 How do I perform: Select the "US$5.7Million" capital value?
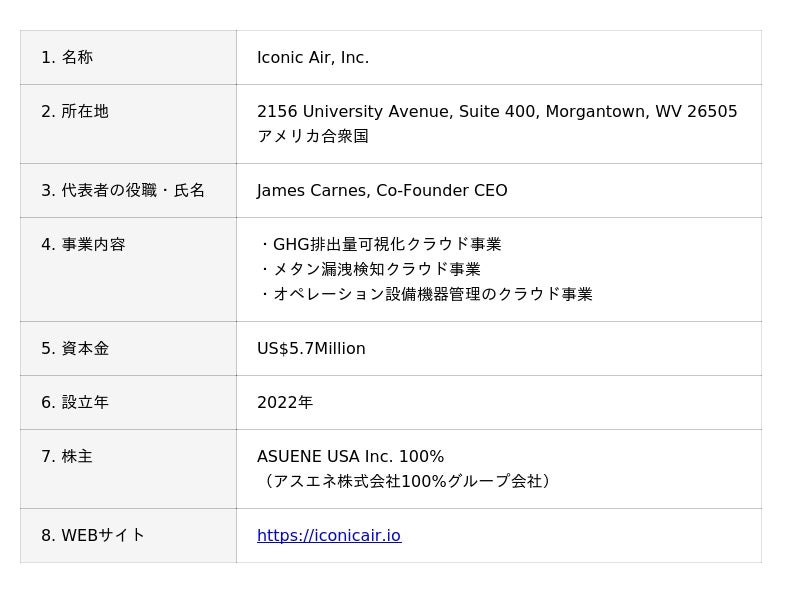311,349
